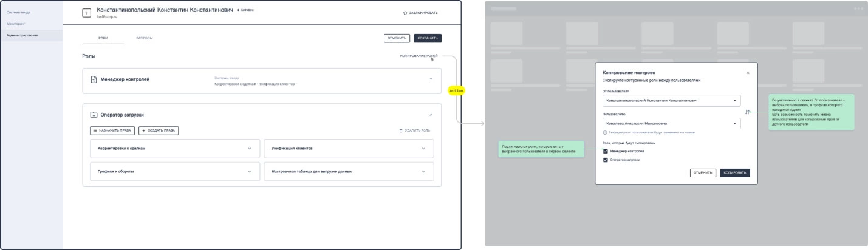Click the back arrow next to the user name

86,13
